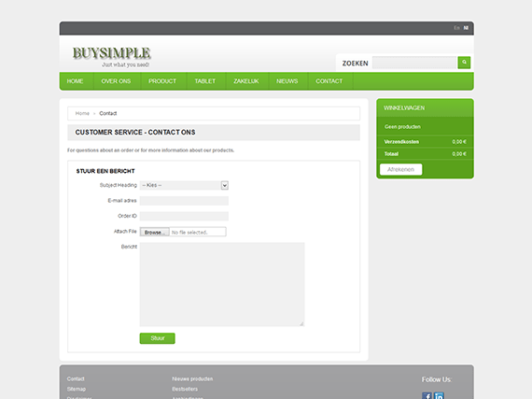Click the Afrekenen checkout button

tap(400, 169)
